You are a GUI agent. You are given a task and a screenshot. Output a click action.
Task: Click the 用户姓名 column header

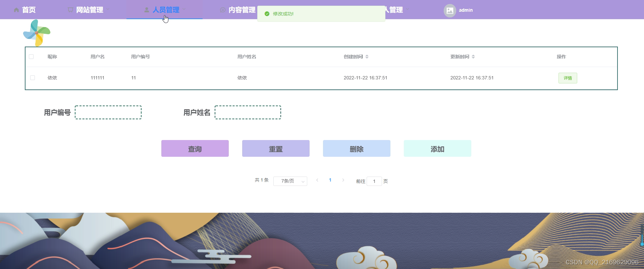(x=247, y=57)
